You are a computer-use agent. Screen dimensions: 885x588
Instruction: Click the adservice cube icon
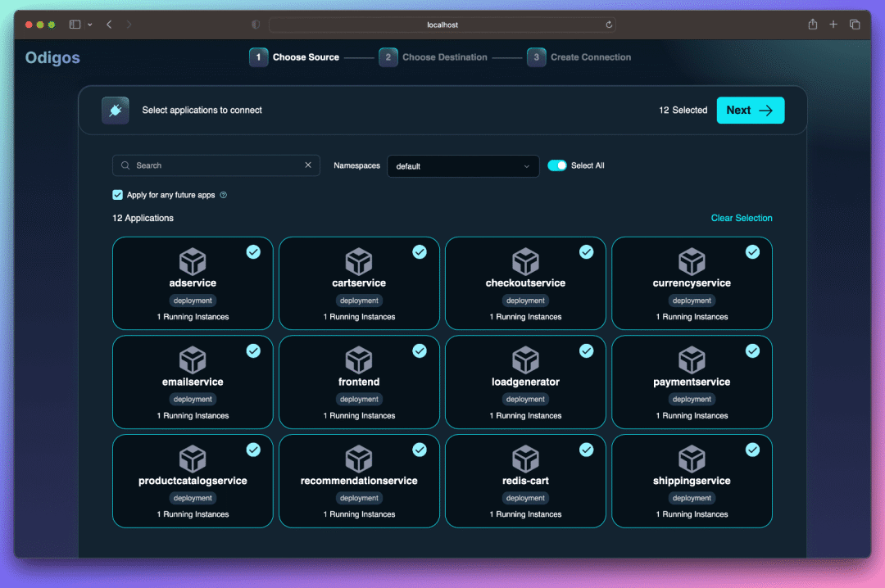(x=193, y=261)
